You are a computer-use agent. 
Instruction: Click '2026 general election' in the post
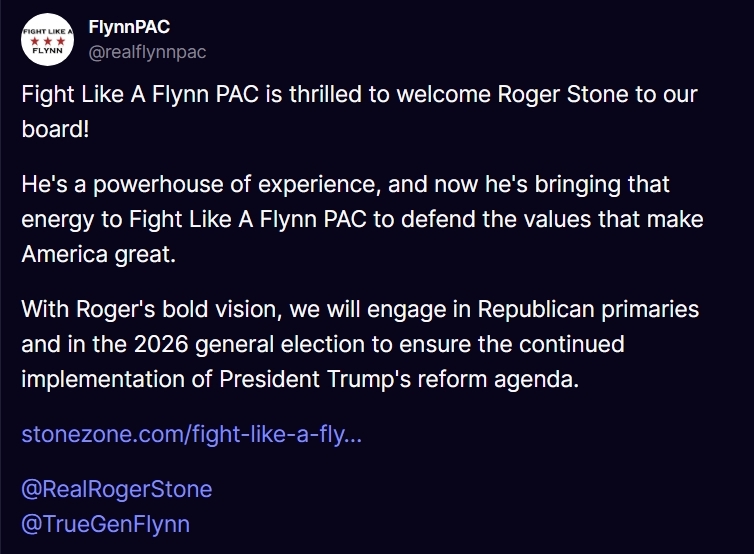click(263, 344)
